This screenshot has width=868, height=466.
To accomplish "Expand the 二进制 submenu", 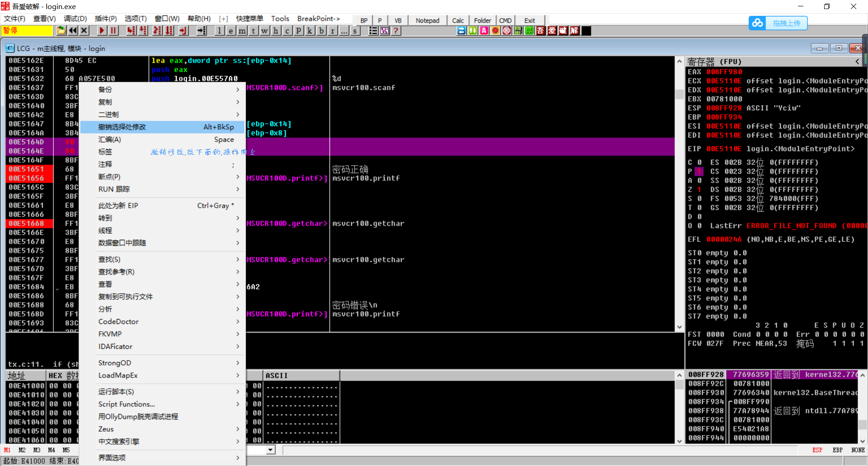I will (163, 114).
